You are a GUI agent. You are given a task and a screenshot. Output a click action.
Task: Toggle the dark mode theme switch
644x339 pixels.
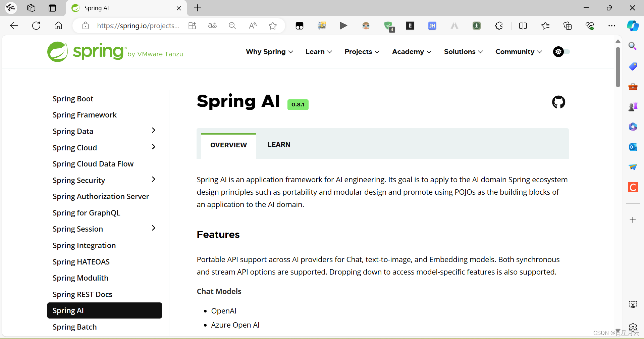coord(561,52)
